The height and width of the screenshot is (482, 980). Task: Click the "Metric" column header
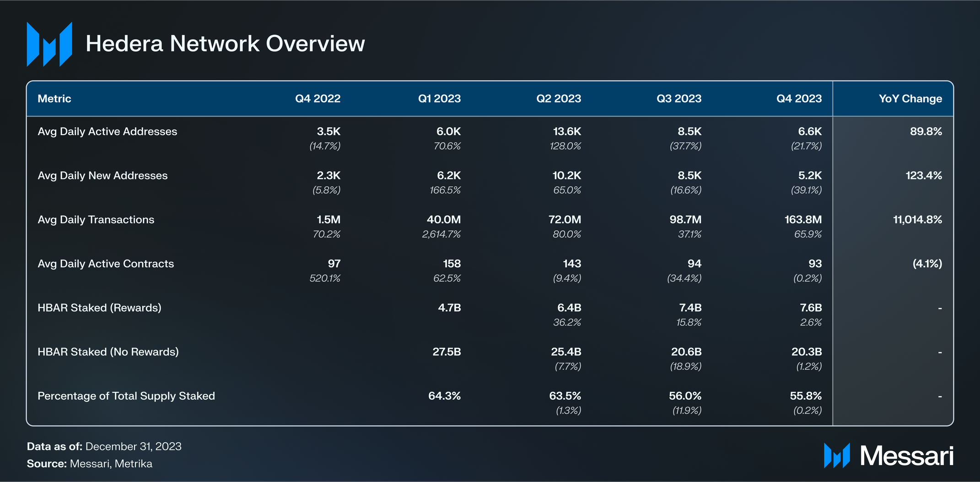(54, 99)
